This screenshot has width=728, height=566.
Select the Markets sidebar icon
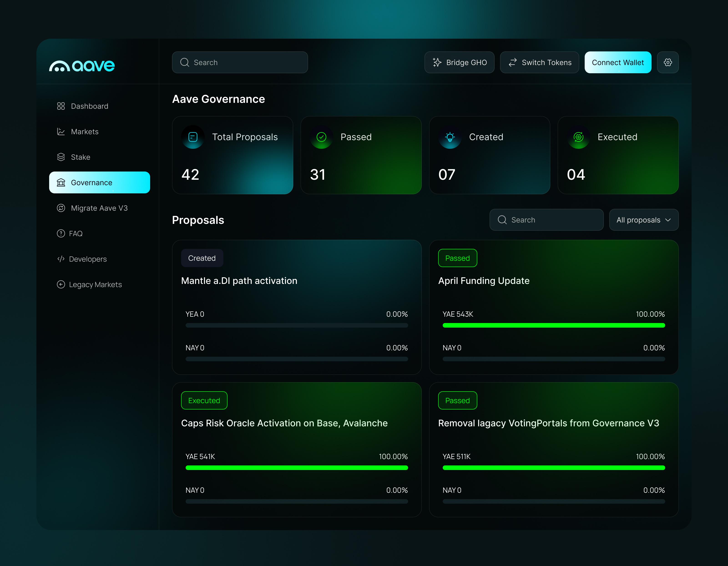(x=61, y=131)
